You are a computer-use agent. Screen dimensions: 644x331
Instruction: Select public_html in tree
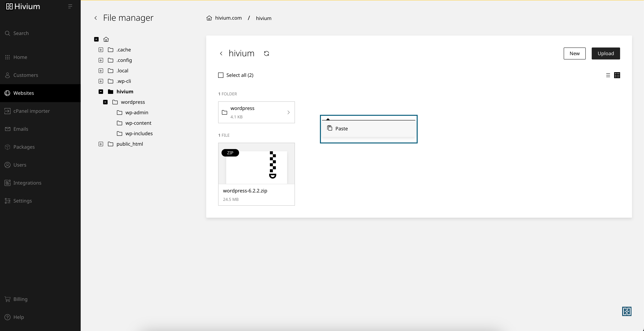tap(125, 144)
